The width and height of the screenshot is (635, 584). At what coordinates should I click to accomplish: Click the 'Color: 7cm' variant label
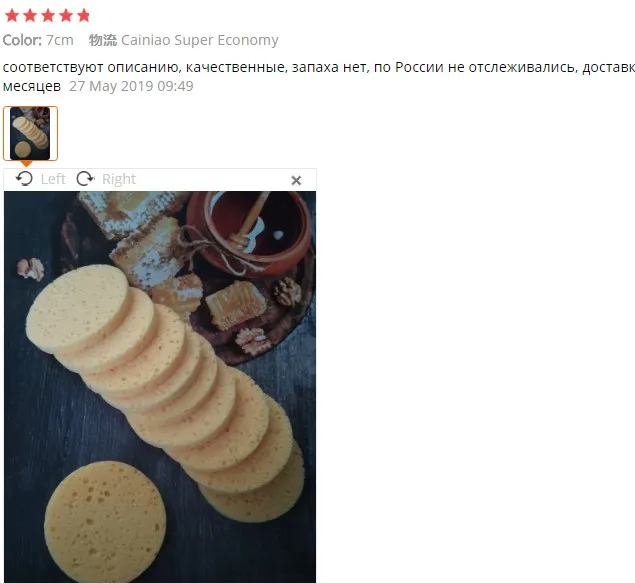point(38,40)
